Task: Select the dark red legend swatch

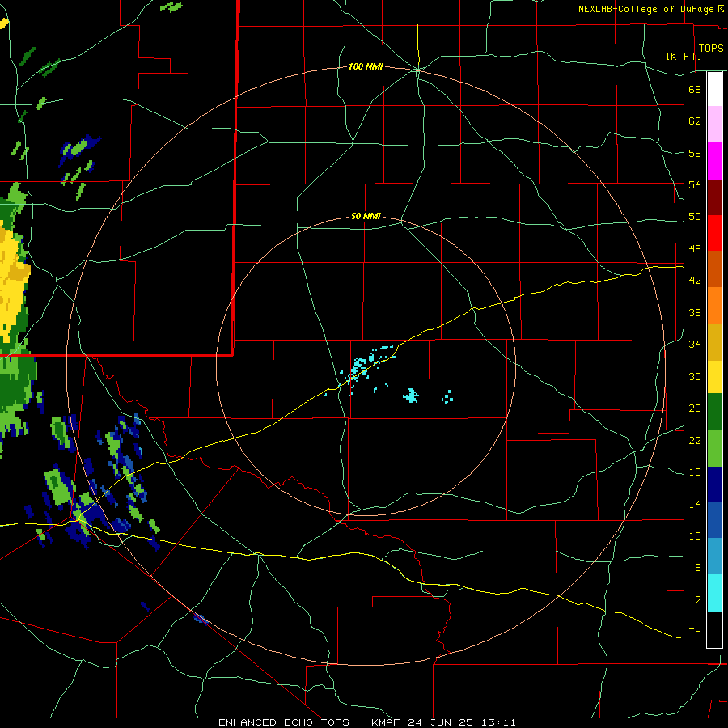Action: (x=714, y=197)
